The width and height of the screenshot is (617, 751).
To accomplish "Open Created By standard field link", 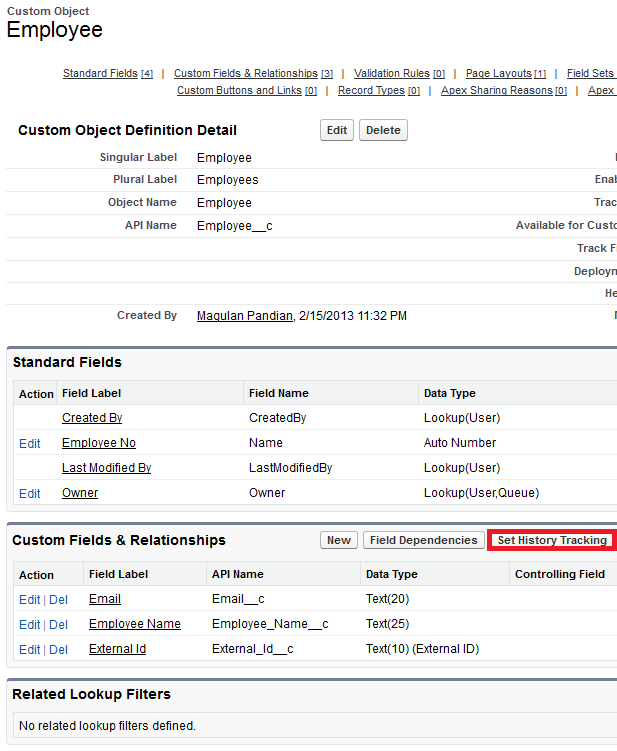I will [x=92, y=418].
